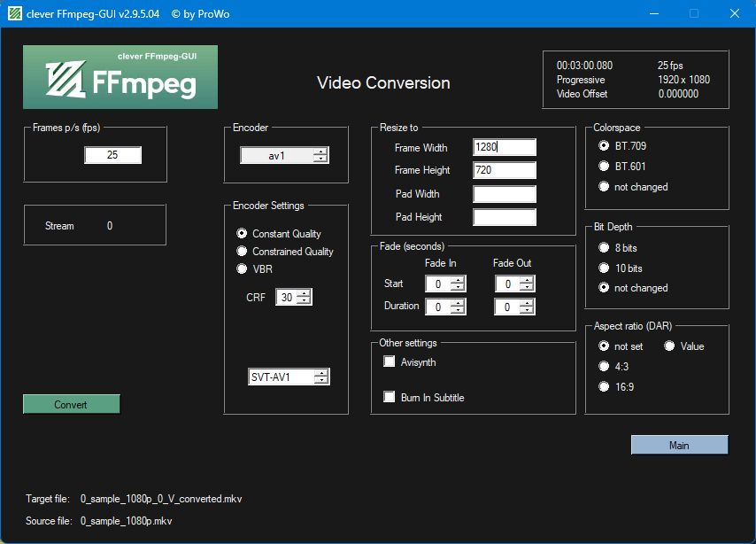Click the app icon in title bar
This screenshot has width=756, height=544.
pyautogui.click(x=15, y=13)
